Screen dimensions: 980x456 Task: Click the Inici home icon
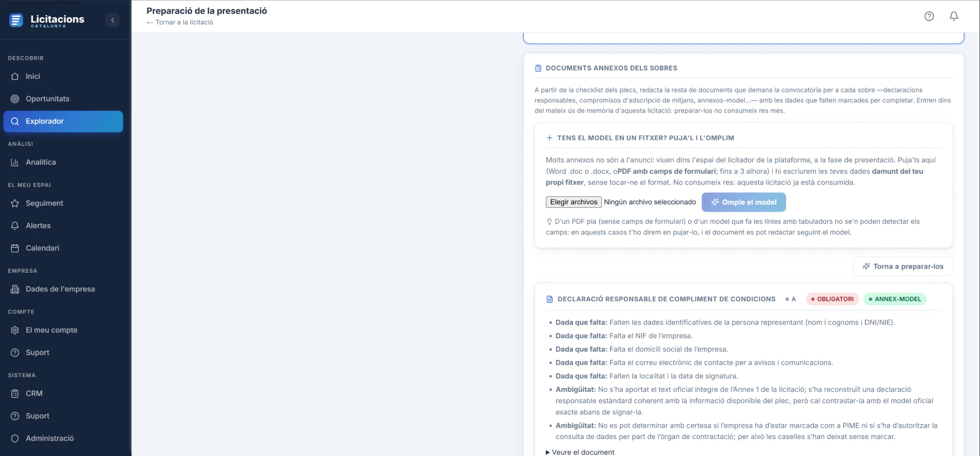click(x=15, y=76)
